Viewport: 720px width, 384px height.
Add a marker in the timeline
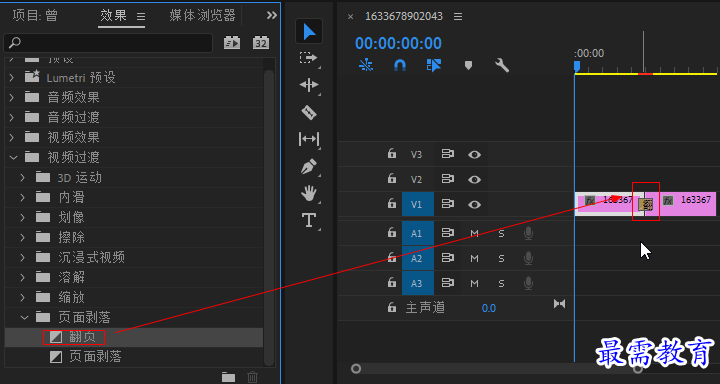[468, 66]
